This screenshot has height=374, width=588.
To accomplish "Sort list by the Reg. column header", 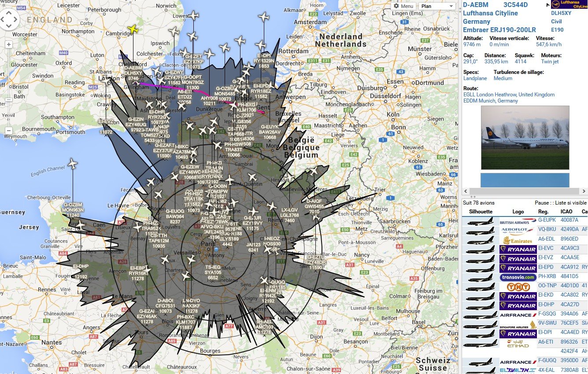I will [x=543, y=212].
